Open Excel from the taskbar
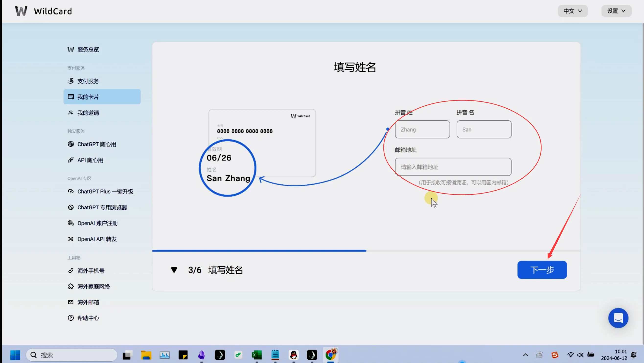 click(256, 355)
